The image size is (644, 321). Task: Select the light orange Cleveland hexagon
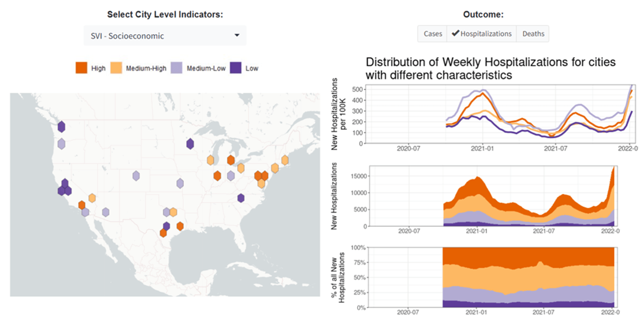click(241, 168)
